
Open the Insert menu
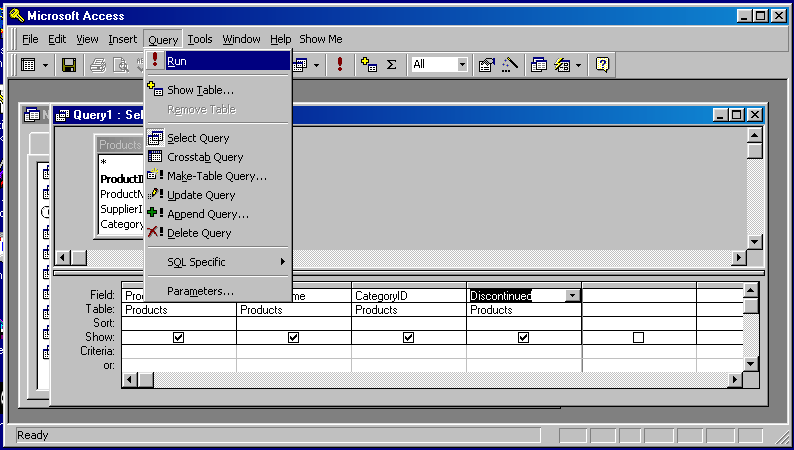[123, 39]
